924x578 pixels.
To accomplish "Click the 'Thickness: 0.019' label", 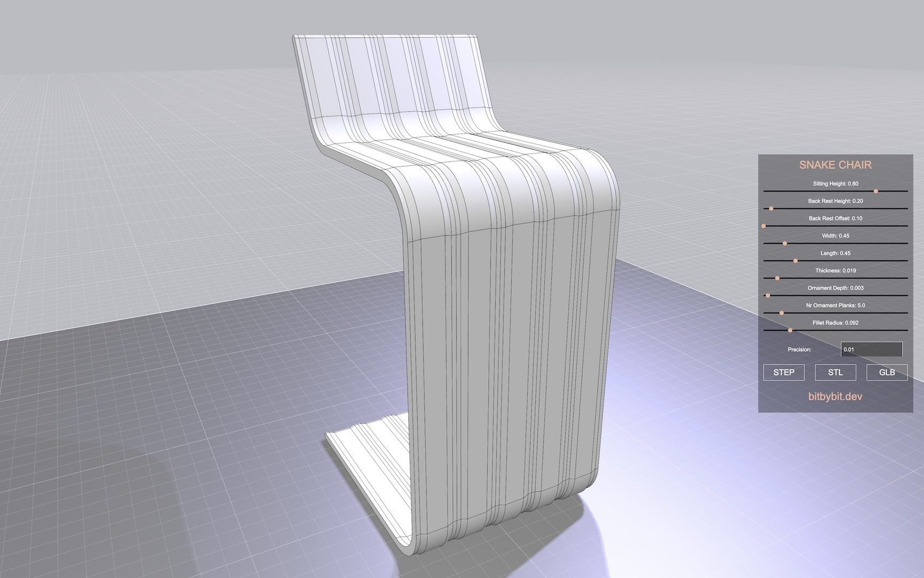I will pyautogui.click(x=836, y=271).
